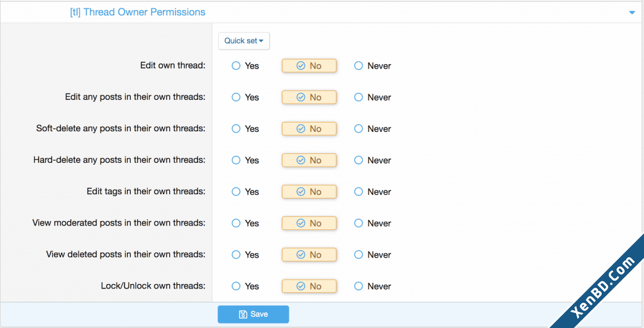Click the collapse arrow icon at header right
644x328 pixels.
[631, 13]
